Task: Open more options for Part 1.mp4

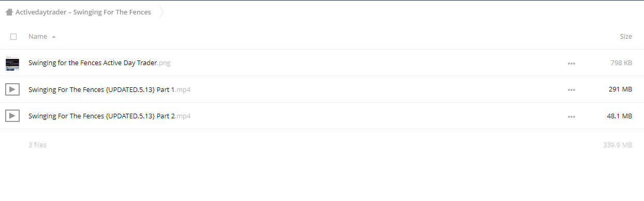Action: (572, 90)
